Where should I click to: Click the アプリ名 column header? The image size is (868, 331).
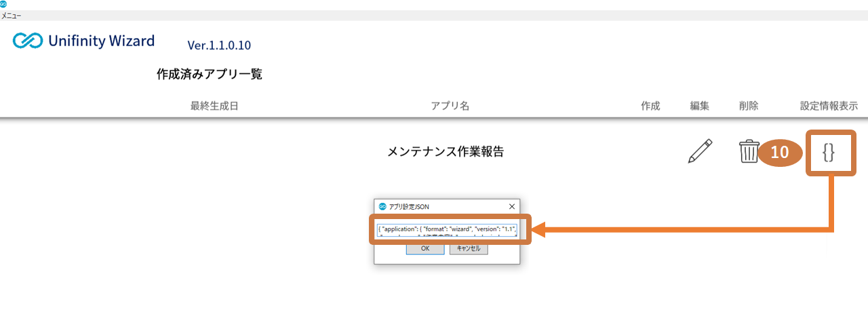click(x=450, y=106)
